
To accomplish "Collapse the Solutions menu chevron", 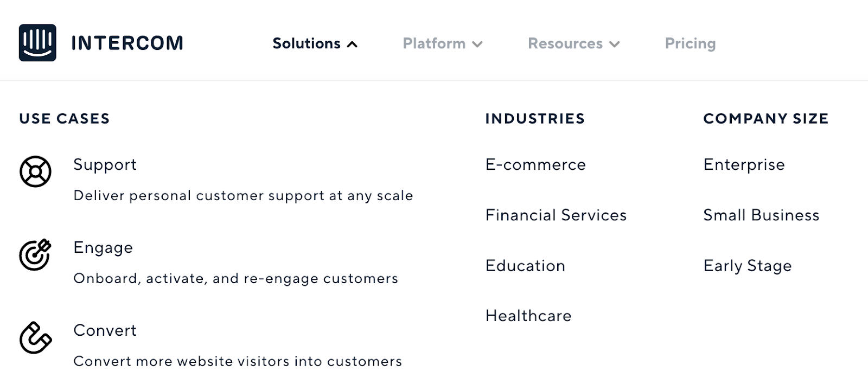I will click(352, 44).
